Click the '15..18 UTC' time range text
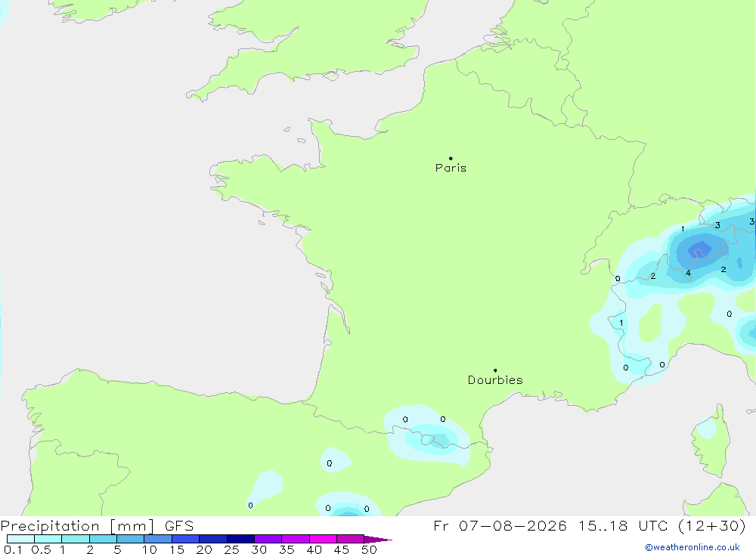This screenshot has height=554, width=756. pyautogui.click(x=624, y=526)
